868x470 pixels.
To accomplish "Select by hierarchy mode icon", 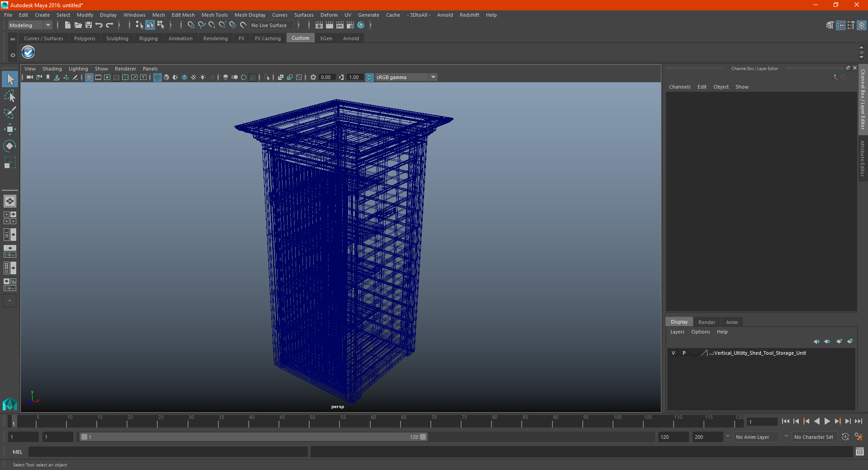I will click(139, 25).
